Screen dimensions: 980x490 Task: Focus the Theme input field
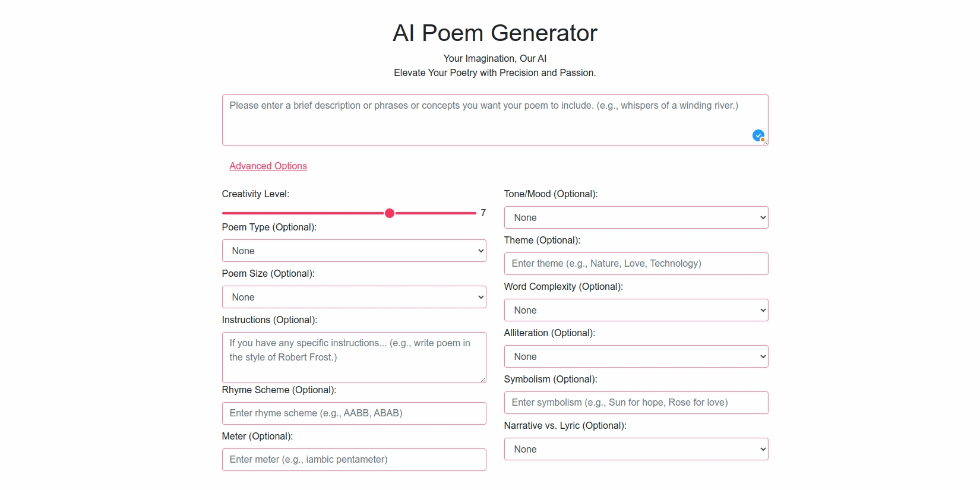[636, 264]
